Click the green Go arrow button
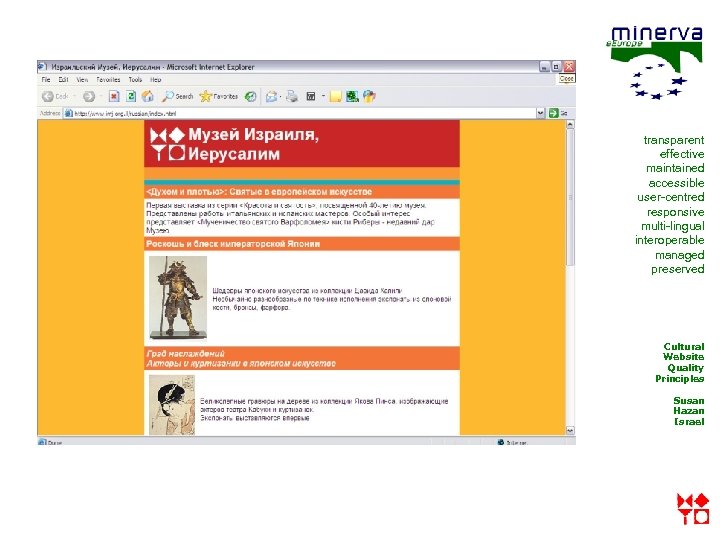720x540 pixels. (554, 113)
